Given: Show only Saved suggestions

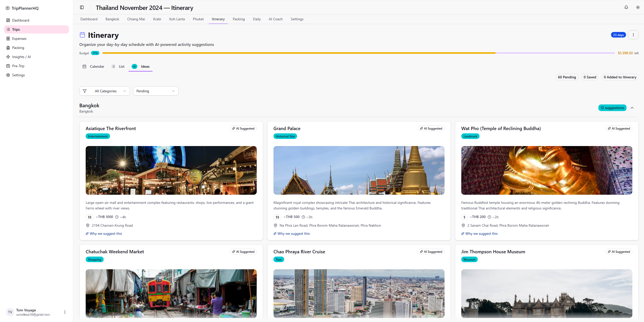Looking at the screenshot, I should click(x=590, y=77).
